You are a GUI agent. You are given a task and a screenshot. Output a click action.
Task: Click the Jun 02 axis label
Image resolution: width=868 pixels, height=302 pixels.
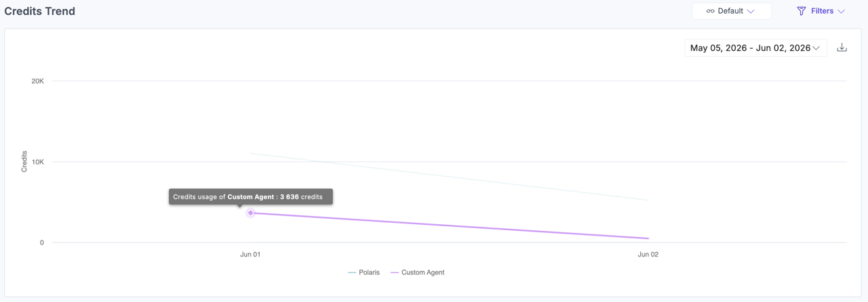tap(648, 255)
